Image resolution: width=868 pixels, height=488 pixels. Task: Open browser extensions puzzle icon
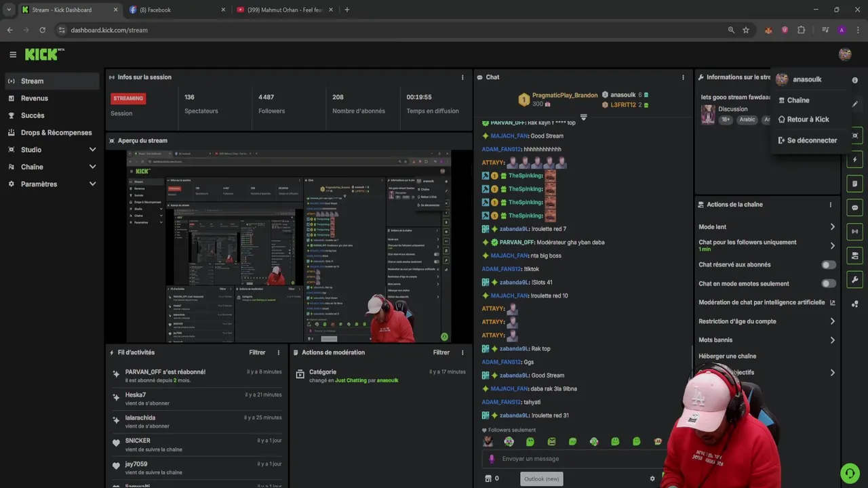pyautogui.click(x=801, y=30)
